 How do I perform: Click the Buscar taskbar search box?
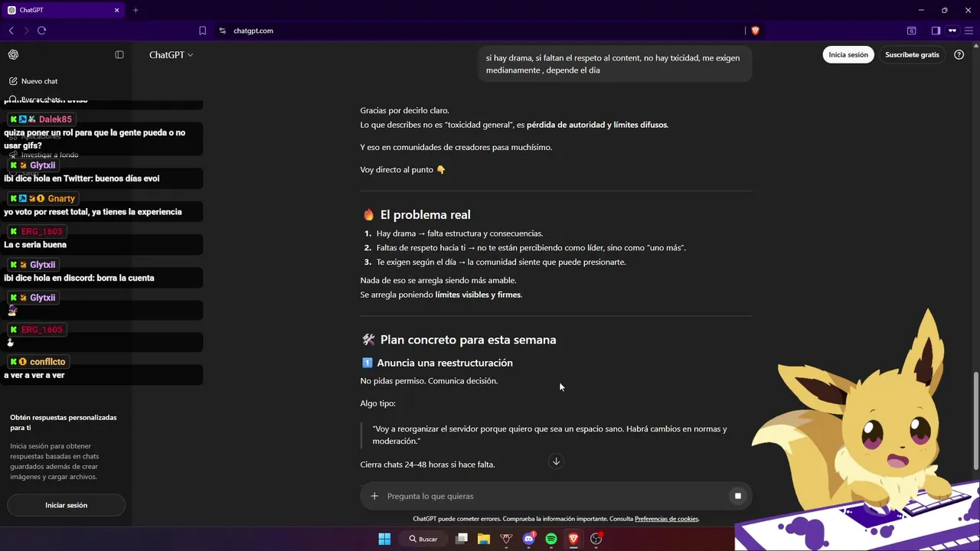pyautogui.click(x=423, y=539)
